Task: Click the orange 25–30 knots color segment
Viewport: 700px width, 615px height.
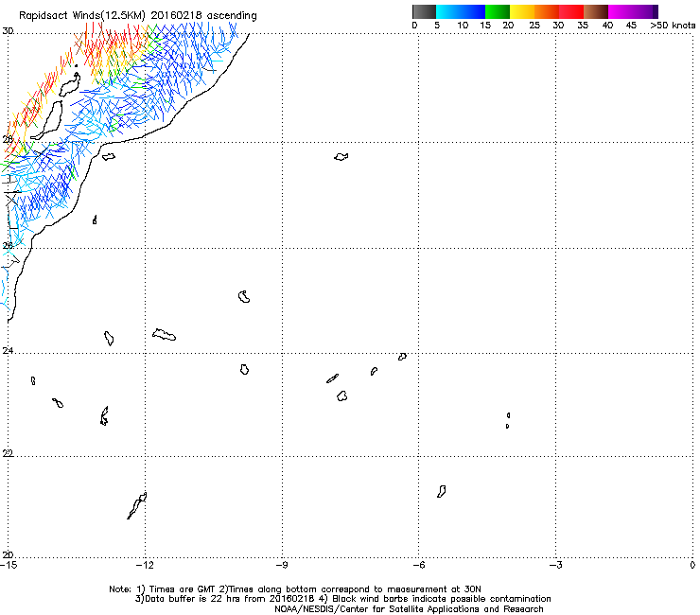Action: click(x=547, y=11)
